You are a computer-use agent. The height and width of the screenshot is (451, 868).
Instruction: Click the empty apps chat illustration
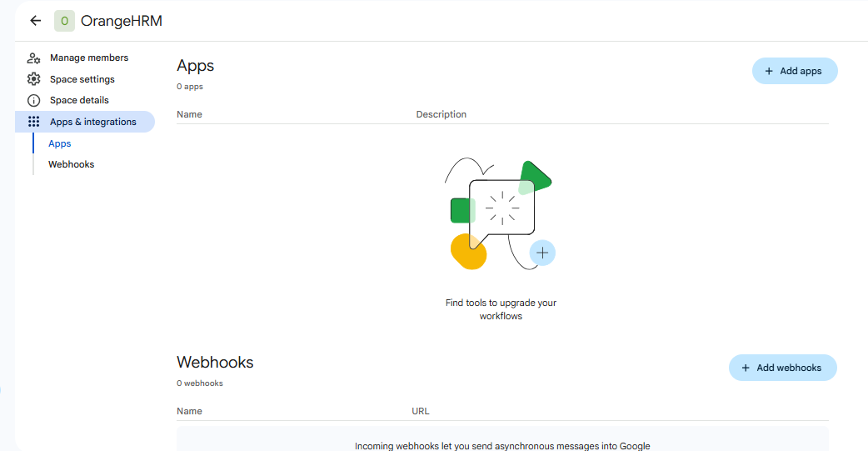(500, 214)
